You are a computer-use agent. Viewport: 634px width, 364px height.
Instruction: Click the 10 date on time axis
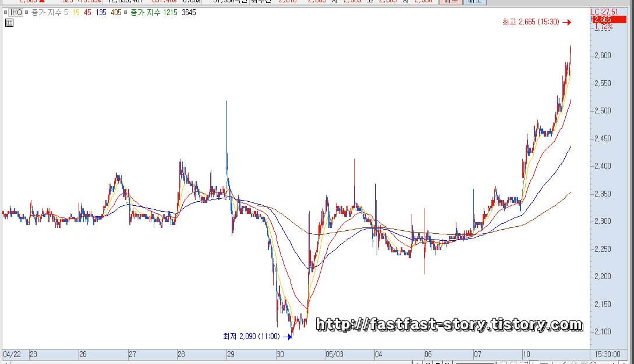coord(526,354)
